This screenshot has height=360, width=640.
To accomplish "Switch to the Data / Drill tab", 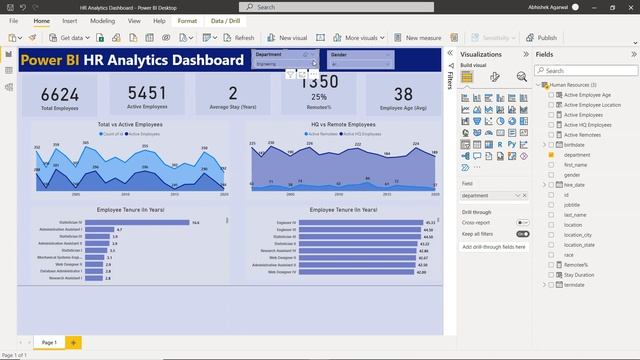I will [x=225, y=21].
